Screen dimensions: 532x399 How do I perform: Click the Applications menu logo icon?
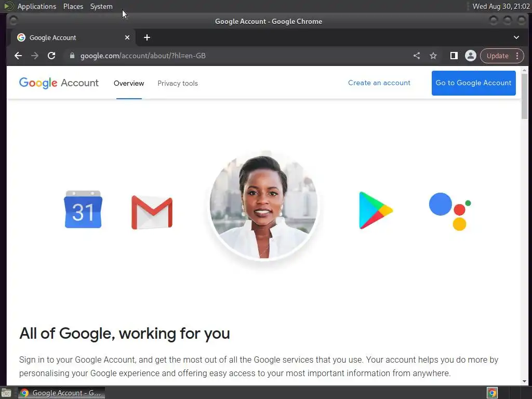8,6
